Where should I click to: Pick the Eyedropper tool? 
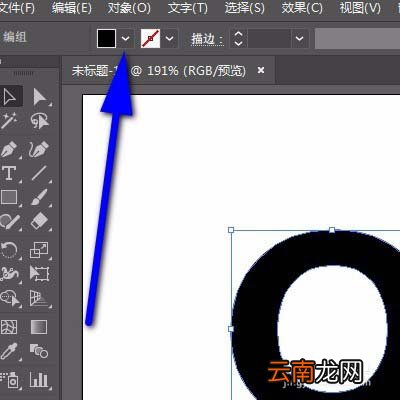[9, 351]
